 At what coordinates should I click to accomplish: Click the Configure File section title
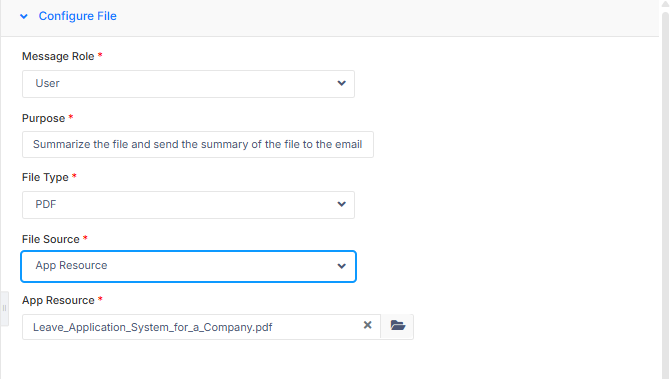(x=78, y=16)
